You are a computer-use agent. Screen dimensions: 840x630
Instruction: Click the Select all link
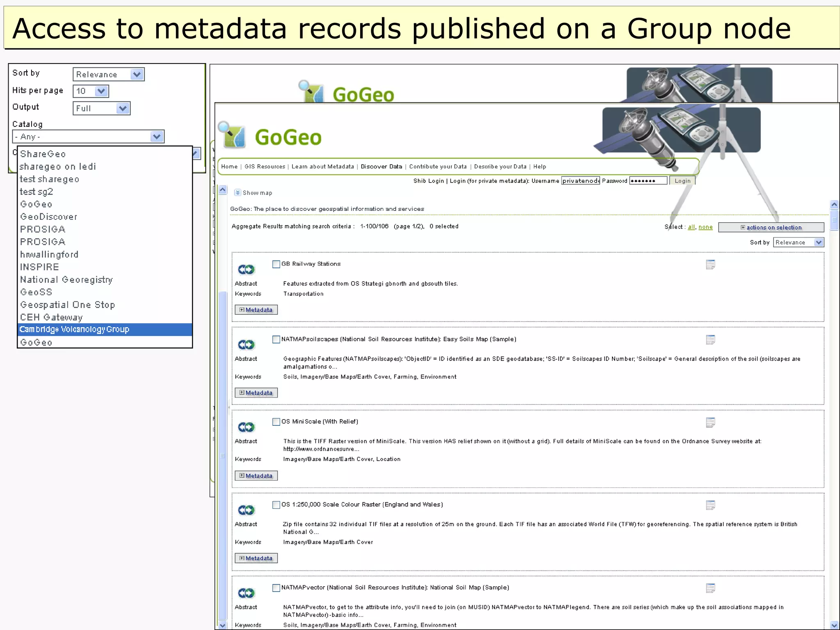[691, 227]
